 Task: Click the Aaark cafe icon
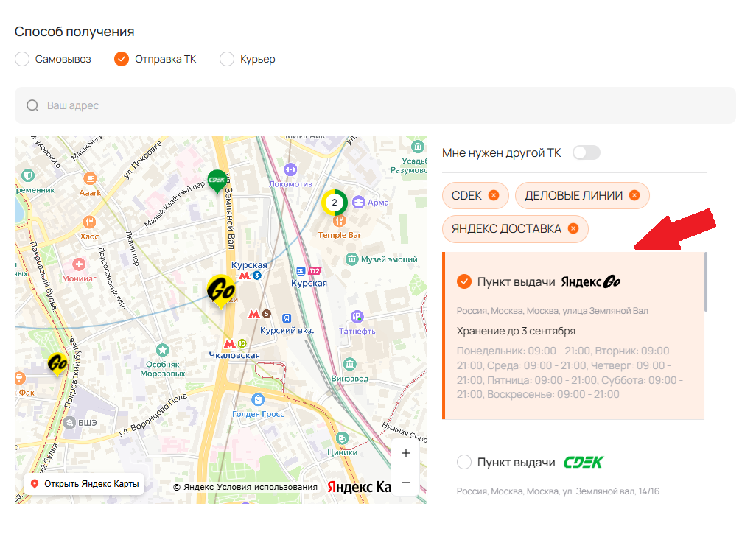[90, 178]
